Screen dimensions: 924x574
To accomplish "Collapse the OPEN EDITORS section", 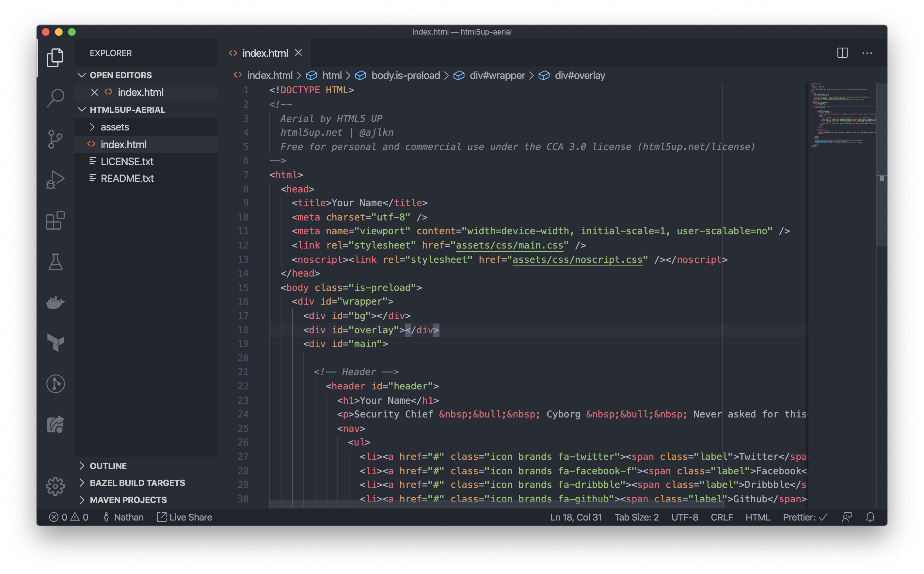I will coord(120,75).
